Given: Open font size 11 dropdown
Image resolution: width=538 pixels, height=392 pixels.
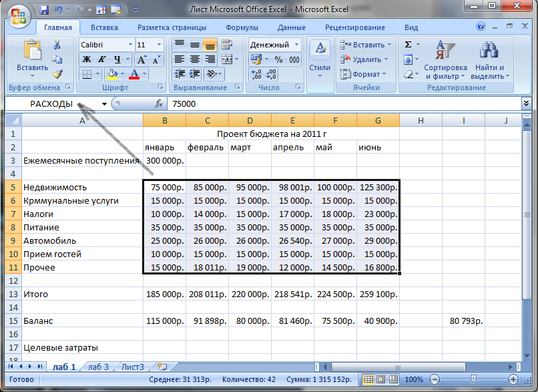Looking at the screenshot, I should [x=160, y=45].
